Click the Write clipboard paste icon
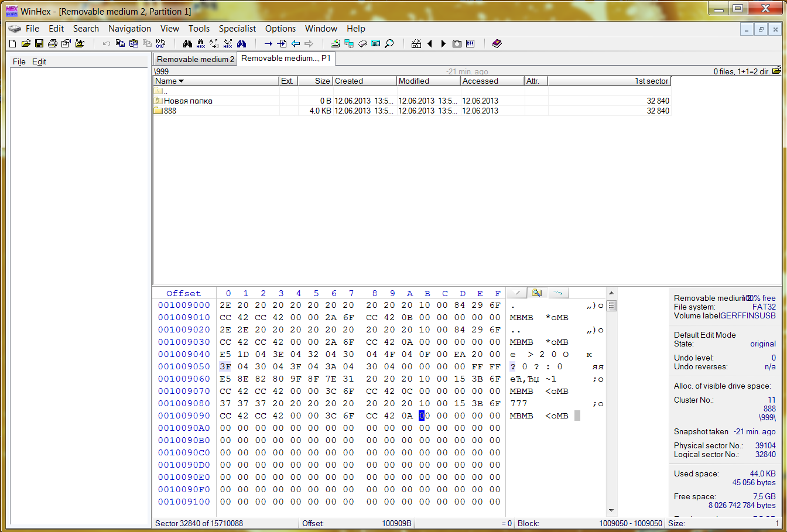787x532 pixels. click(134, 43)
